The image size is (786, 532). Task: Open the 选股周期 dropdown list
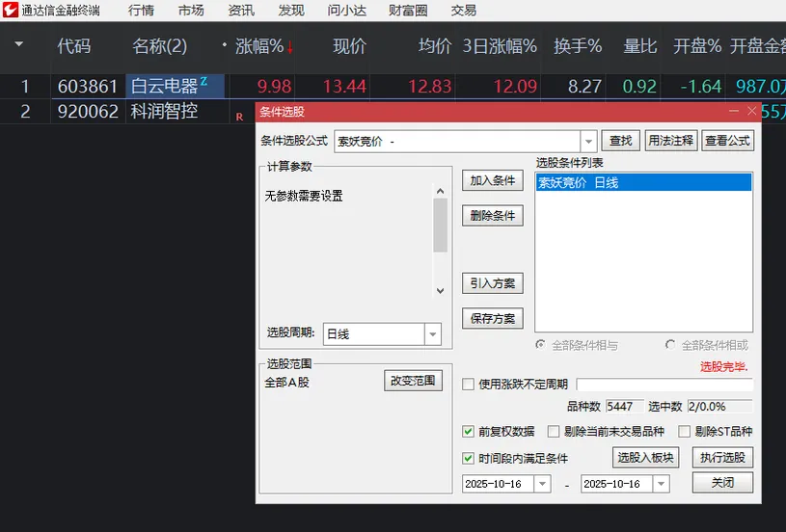(x=432, y=334)
